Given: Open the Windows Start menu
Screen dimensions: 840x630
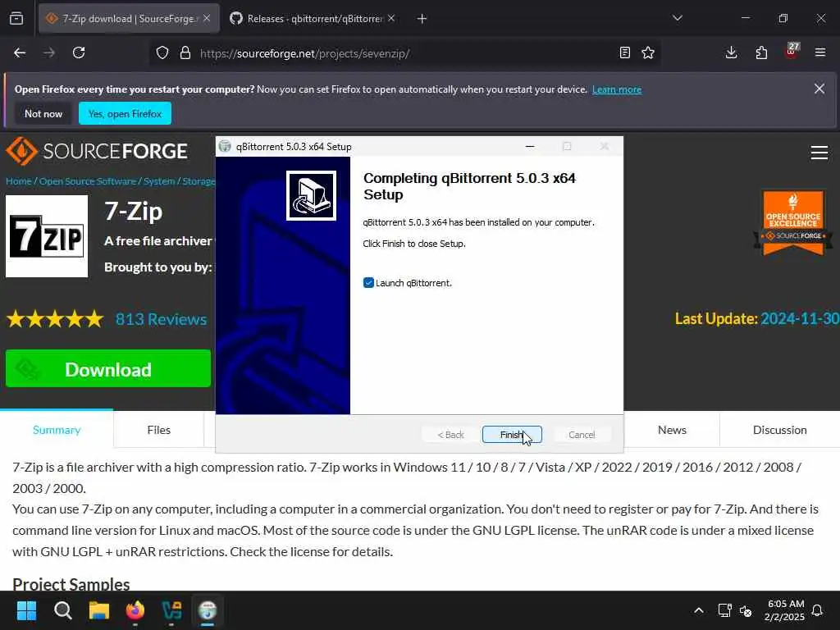Looking at the screenshot, I should [26, 610].
